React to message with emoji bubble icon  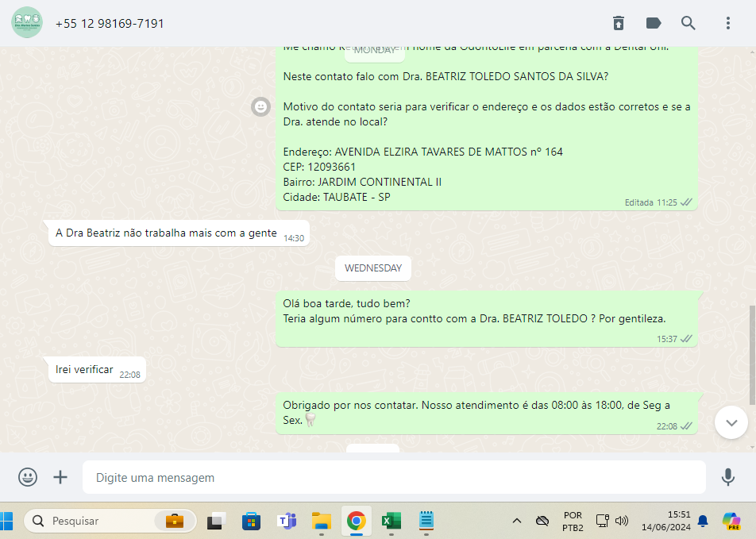(x=260, y=106)
